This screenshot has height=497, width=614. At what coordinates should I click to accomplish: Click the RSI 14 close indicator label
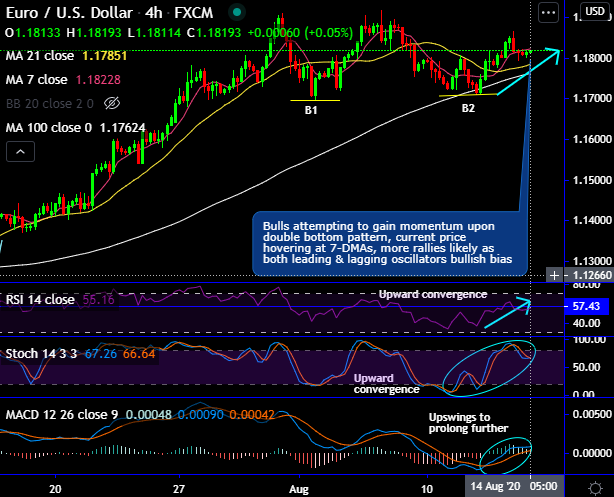click(x=40, y=300)
